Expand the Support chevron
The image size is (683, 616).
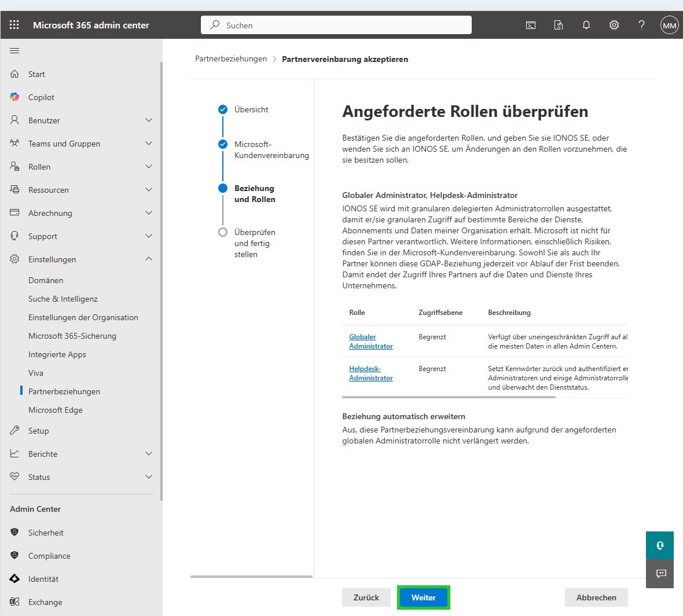point(149,236)
